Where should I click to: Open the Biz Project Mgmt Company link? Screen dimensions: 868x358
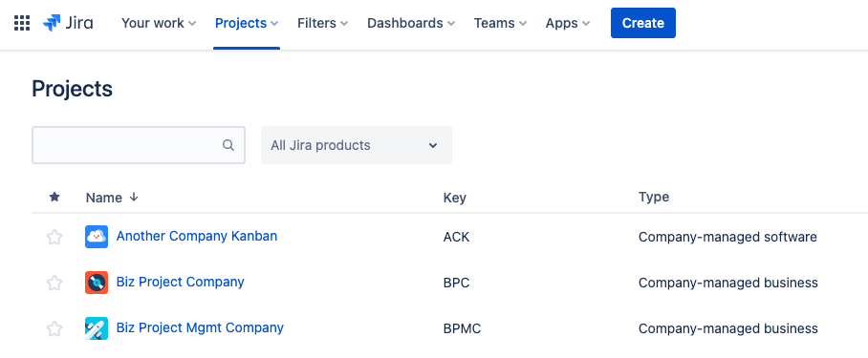click(200, 327)
